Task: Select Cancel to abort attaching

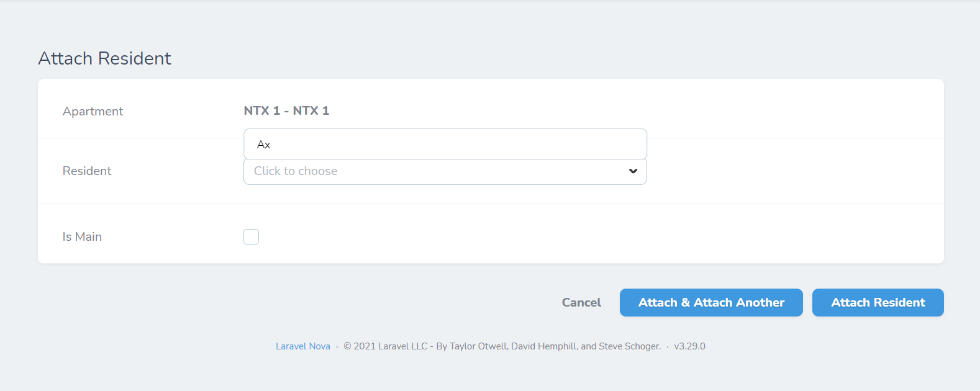Action: click(581, 302)
